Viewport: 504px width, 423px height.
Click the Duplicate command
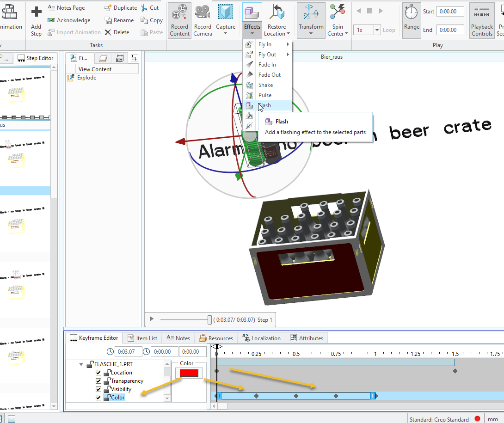coord(121,7)
